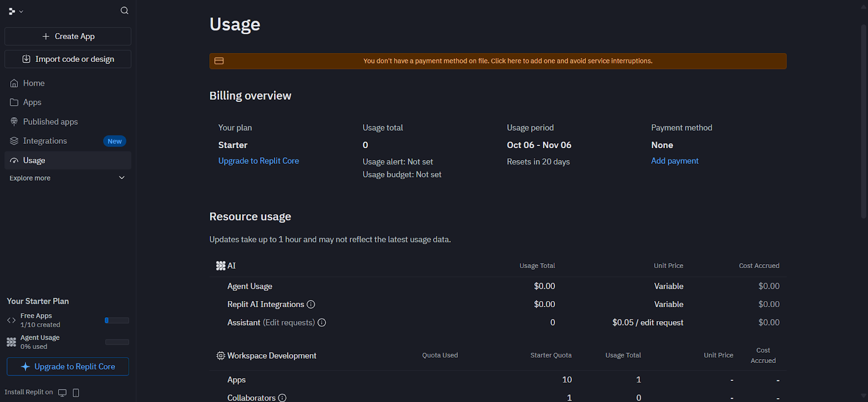Click info icon beside Replit AI Integrations
Image resolution: width=868 pixels, height=402 pixels.
311,305
